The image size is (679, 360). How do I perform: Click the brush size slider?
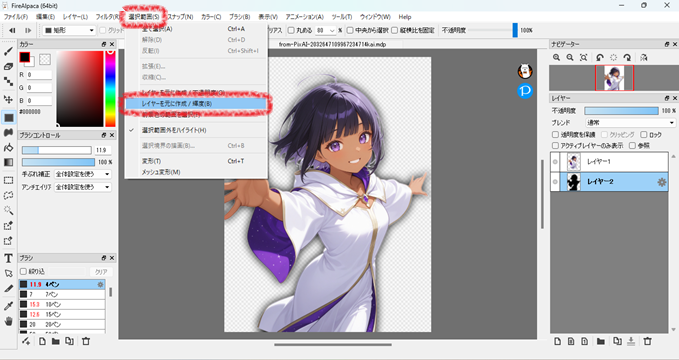(x=57, y=150)
